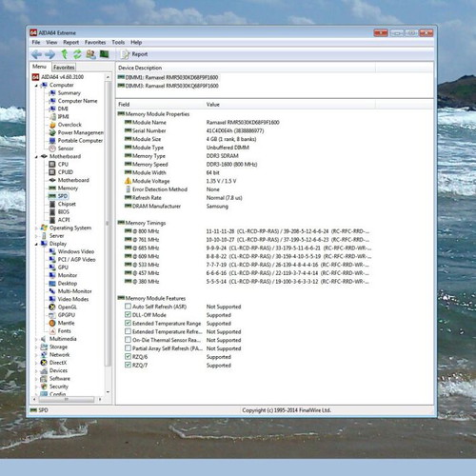
Task: Click the Value column header
Action: click(289, 105)
